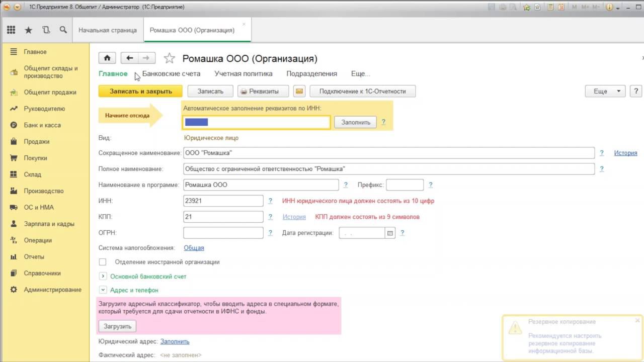Open dropdown arrow next to info icon
This screenshot has height=362, width=644.
coord(617,7)
